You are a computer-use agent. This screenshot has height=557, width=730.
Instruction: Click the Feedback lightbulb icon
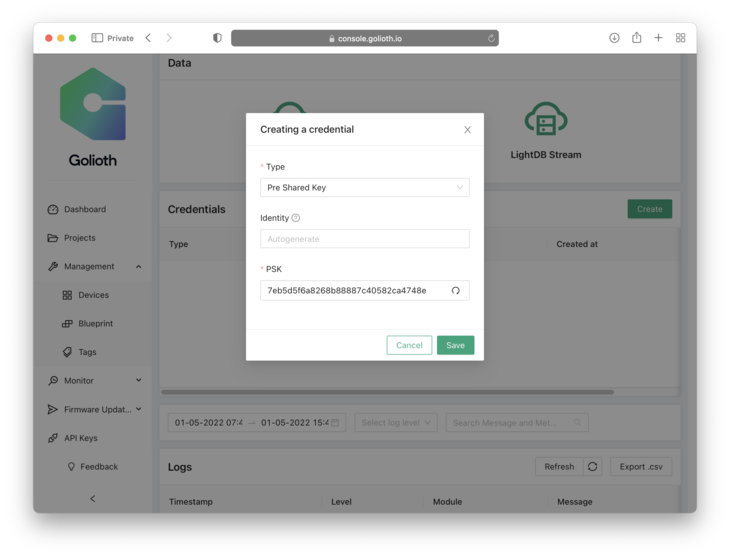(71, 466)
